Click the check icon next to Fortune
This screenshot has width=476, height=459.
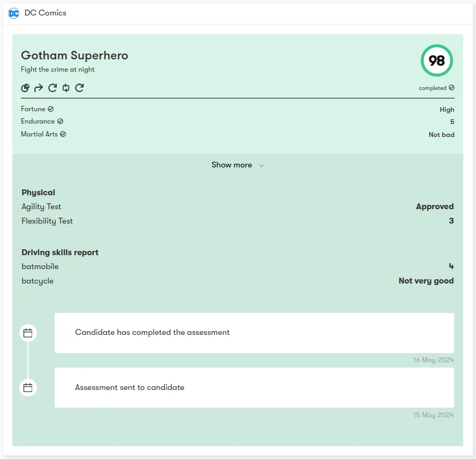(51, 109)
